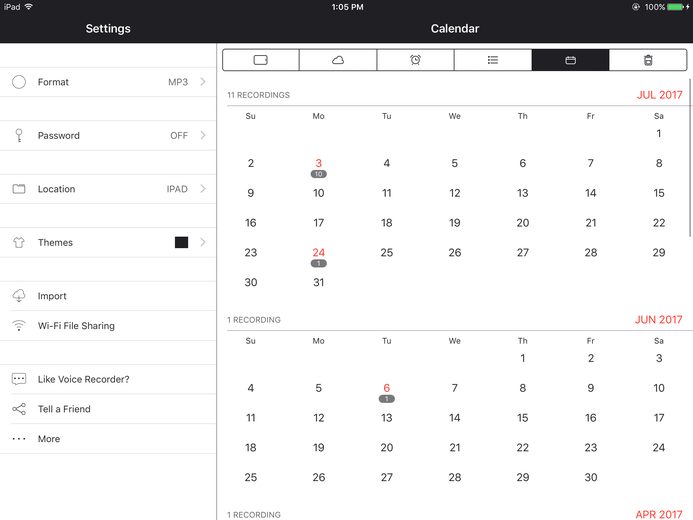Image resolution: width=693 pixels, height=520 pixels.
Task: Open Like Voice Recorder? option
Action: (108, 379)
